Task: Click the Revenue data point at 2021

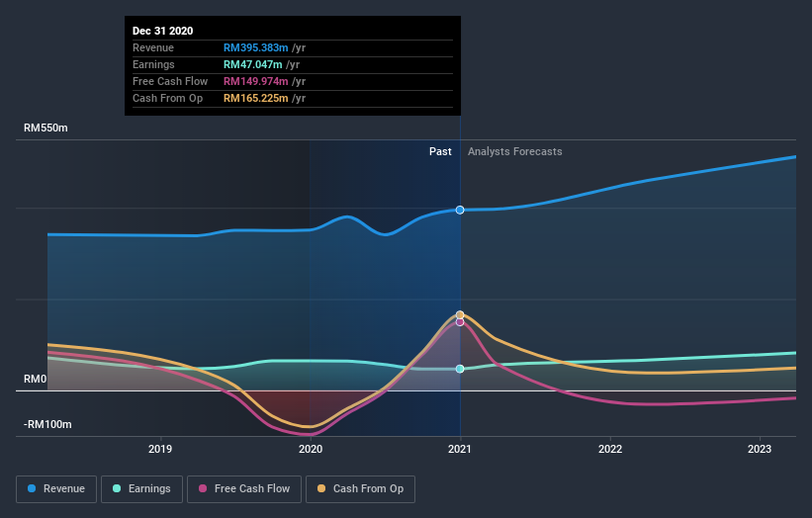Action: click(460, 210)
